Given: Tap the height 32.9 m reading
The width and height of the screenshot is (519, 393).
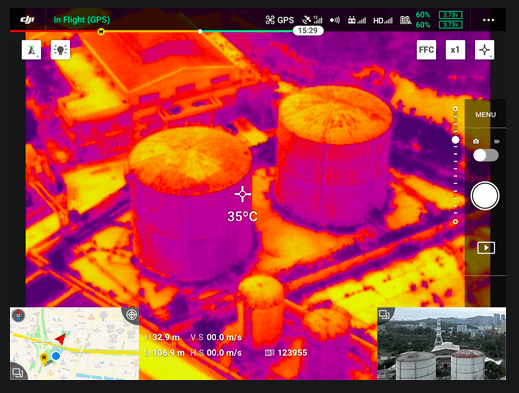Looking at the screenshot, I should pos(163,337).
